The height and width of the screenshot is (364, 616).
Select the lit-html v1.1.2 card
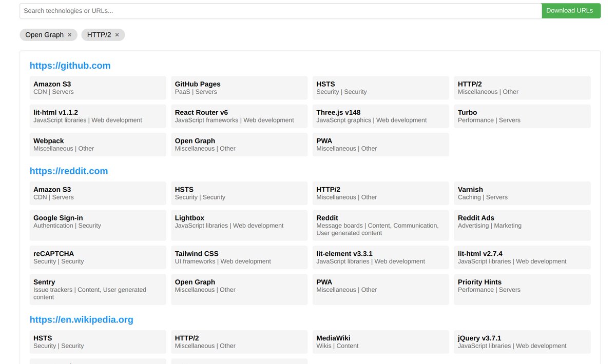[98, 116]
